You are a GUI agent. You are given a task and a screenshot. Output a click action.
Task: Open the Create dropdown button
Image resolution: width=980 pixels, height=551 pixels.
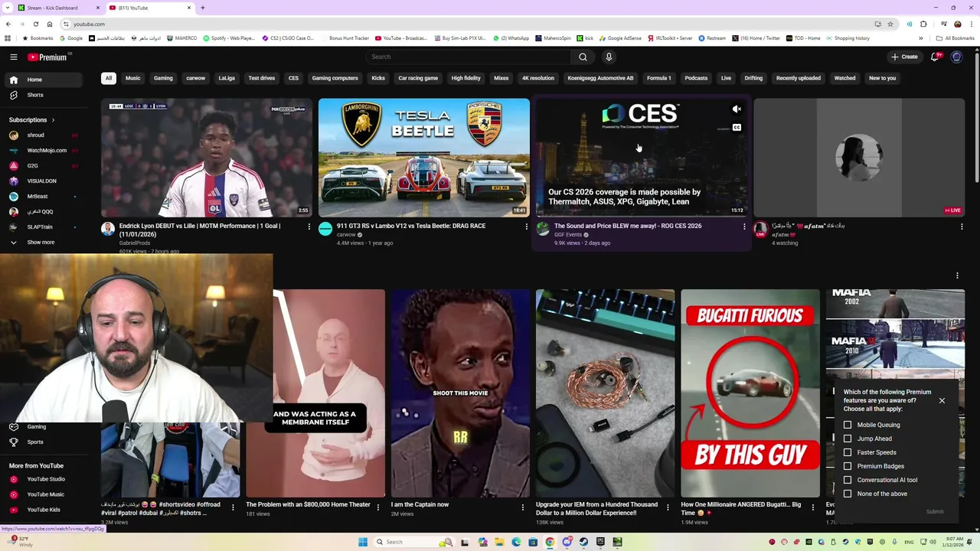pos(904,57)
